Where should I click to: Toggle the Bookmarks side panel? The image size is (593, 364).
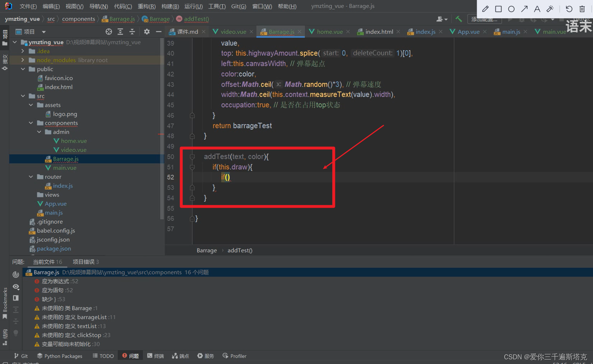point(5,303)
